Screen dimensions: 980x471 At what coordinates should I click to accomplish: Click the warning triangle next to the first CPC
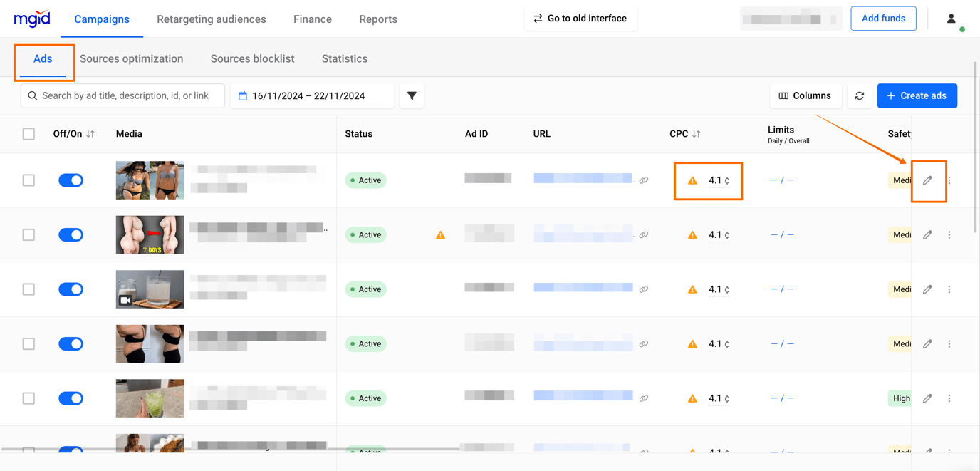point(692,180)
